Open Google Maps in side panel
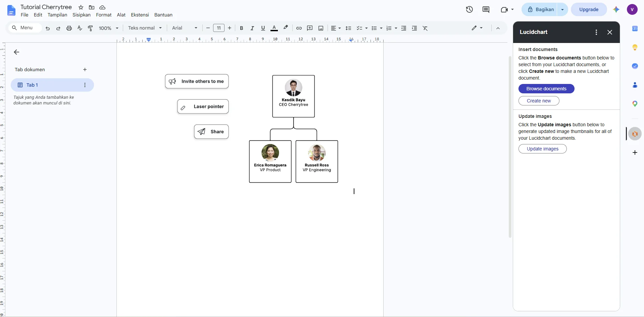 tap(635, 104)
